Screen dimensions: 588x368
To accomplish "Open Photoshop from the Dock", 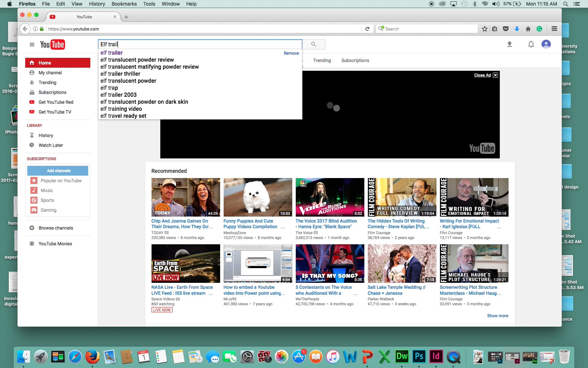I will 419,357.
